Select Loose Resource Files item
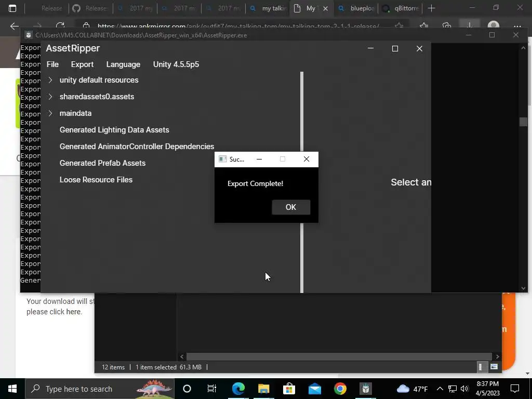 [96, 180]
